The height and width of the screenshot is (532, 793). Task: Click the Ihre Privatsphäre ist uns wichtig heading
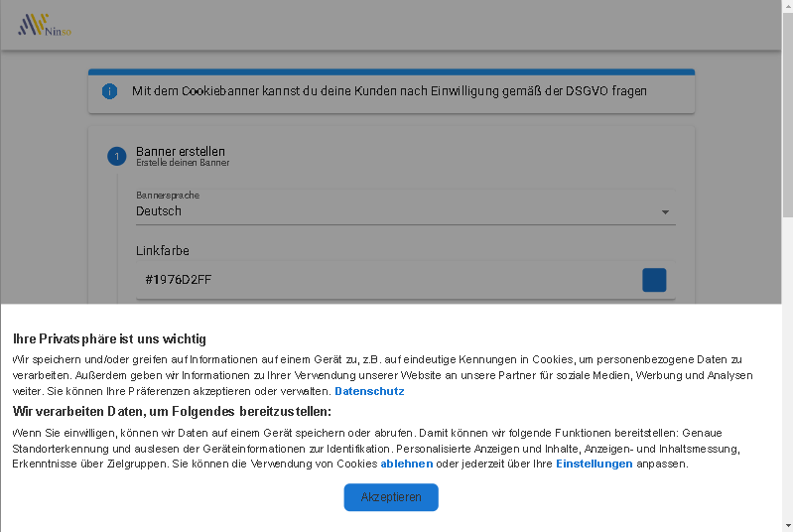[x=109, y=339]
